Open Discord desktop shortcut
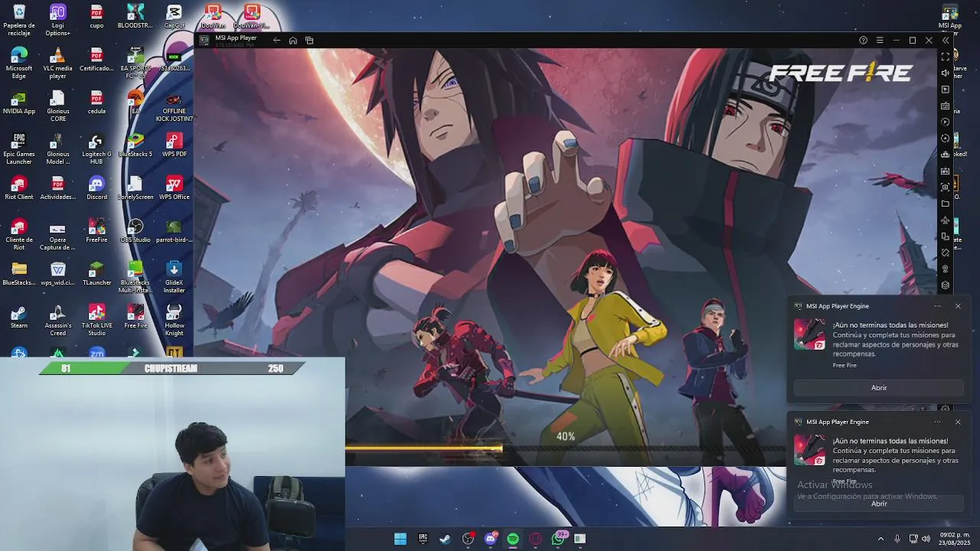980x551 pixels. (x=96, y=188)
